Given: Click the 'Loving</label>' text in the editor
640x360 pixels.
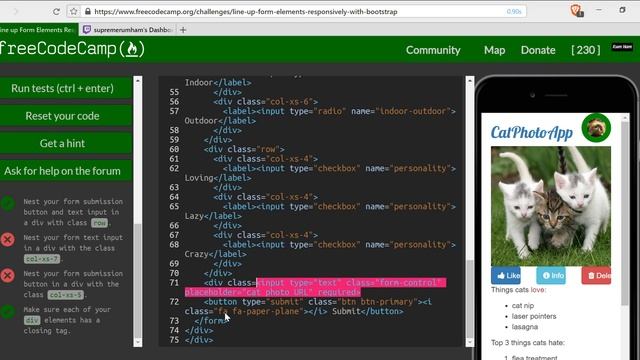Looking at the screenshot, I should (218, 178).
